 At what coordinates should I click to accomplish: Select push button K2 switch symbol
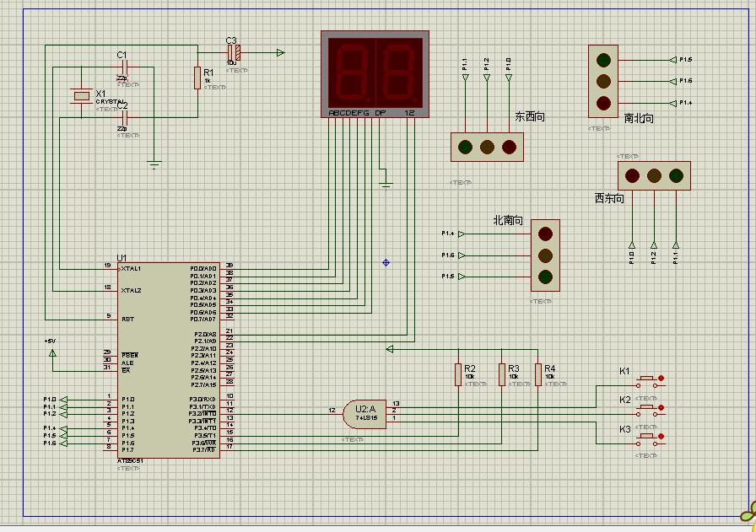(x=646, y=411)
